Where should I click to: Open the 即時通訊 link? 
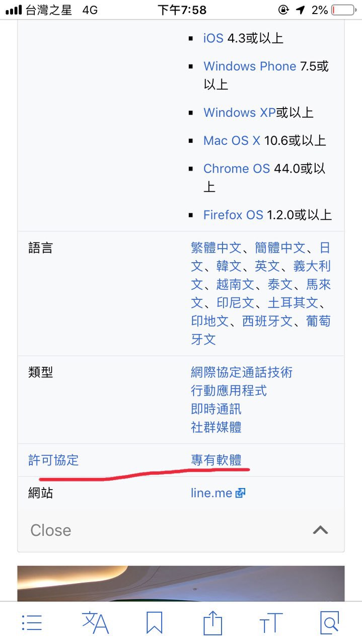click(x=216, y=409)
